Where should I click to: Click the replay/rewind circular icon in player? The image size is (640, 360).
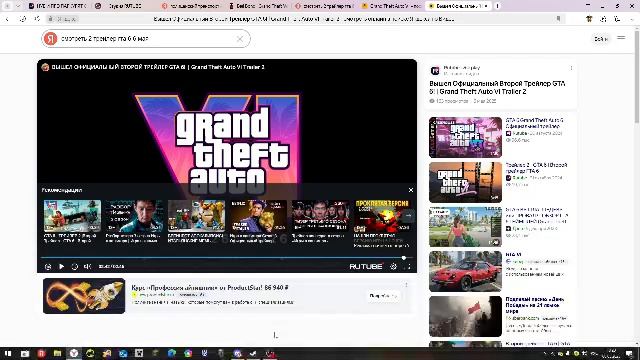pyautogui.click(x=74, y=267)
